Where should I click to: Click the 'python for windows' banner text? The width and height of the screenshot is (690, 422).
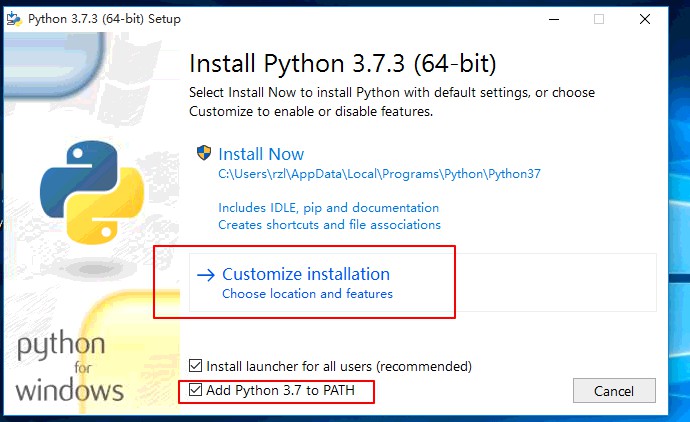pos(69,367)
